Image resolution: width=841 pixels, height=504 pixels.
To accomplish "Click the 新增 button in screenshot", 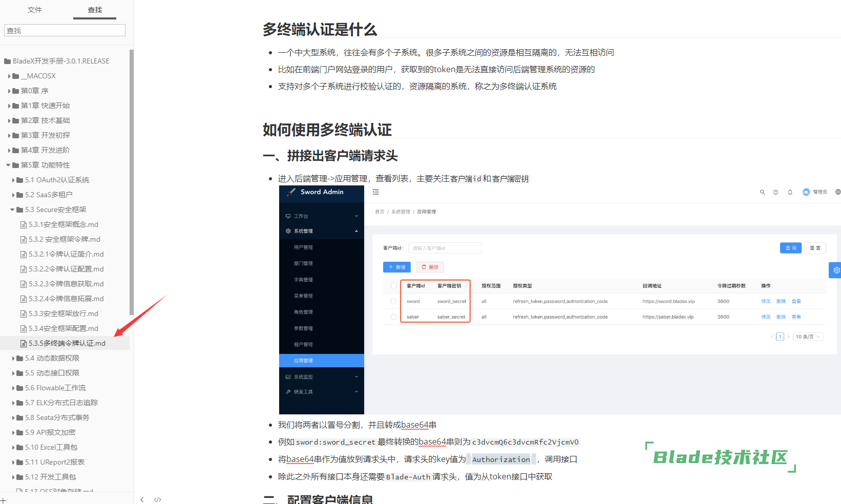I will [x=397, y=267].
